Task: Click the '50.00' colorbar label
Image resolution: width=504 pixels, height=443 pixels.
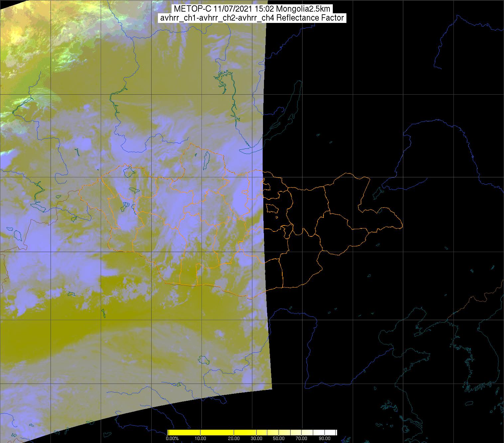Action: coord(279,438)
